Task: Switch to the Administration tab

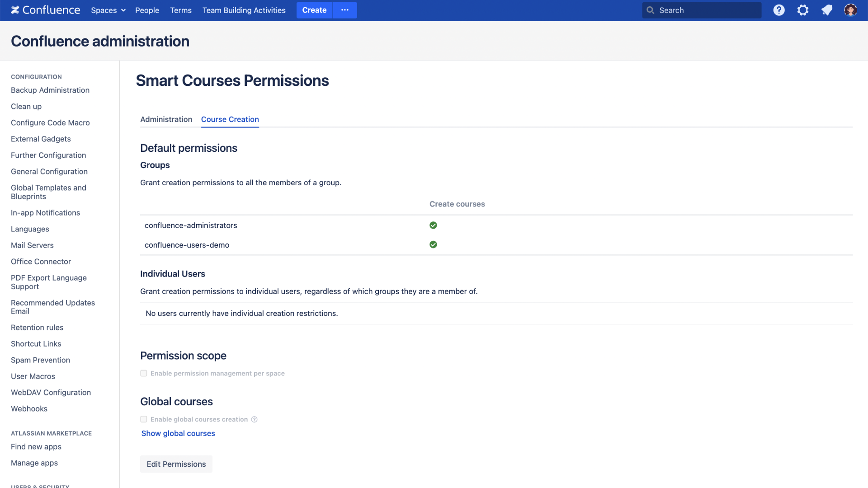Action: (166, 119)
